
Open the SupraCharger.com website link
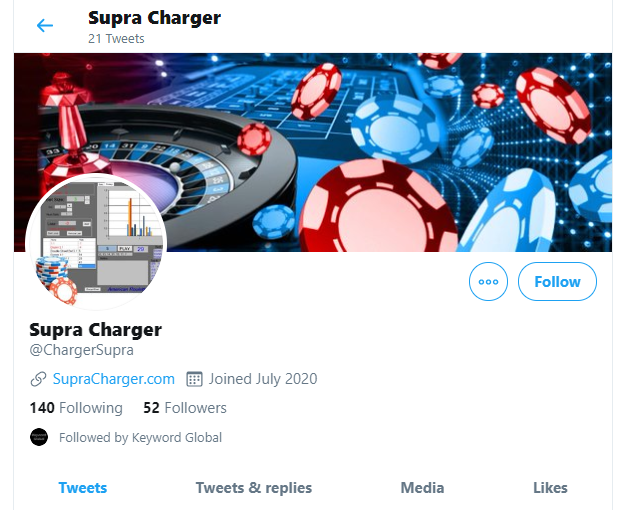point(113,379)
